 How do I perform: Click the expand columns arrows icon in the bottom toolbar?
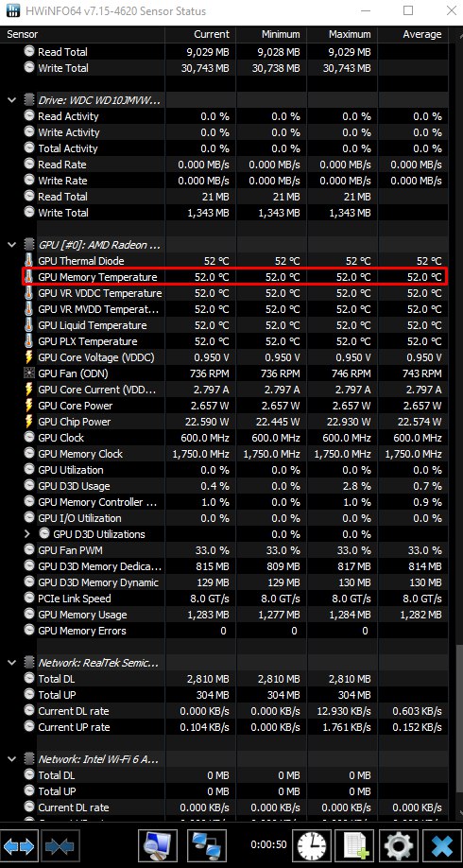19,845
